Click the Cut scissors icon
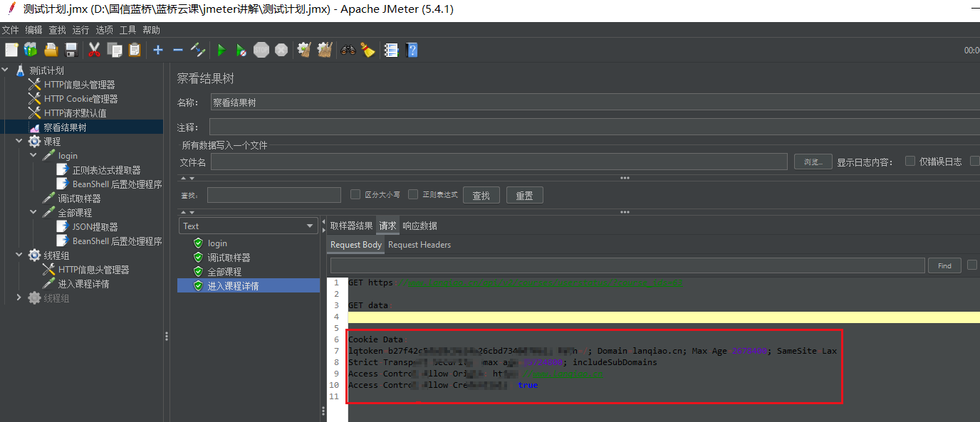The width and height of the screenshot is (980, 422). 94,50
